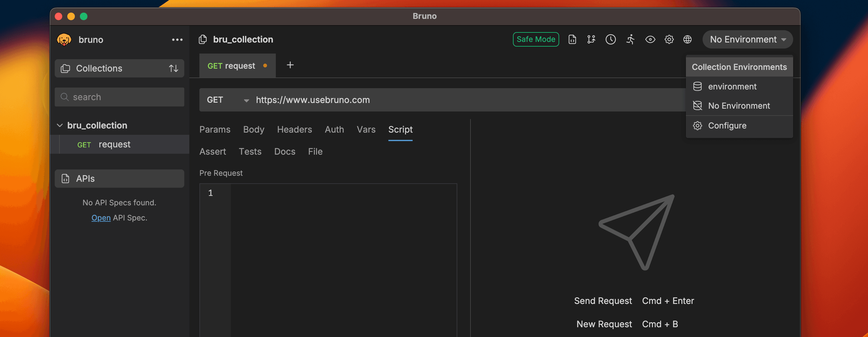Click the sort collections arrows icon
The height and width of the screenshot is (337, 868).
[x=173, y=68]
